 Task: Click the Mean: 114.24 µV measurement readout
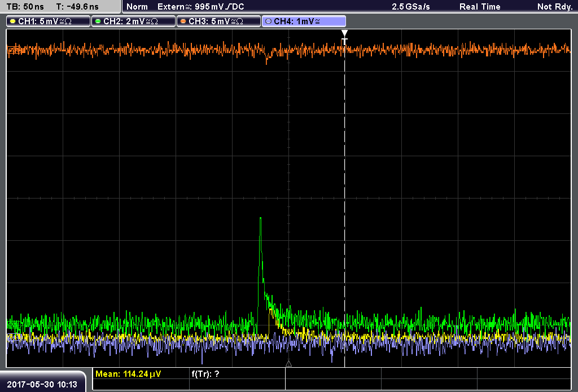[x=128, y=374]
